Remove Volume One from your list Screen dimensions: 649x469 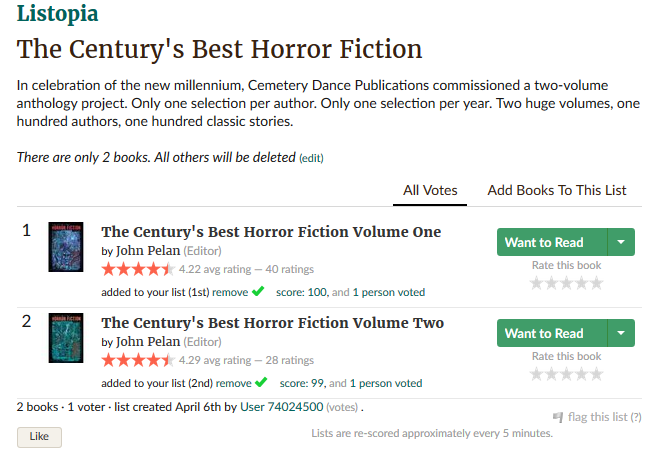tap(232, 292)
